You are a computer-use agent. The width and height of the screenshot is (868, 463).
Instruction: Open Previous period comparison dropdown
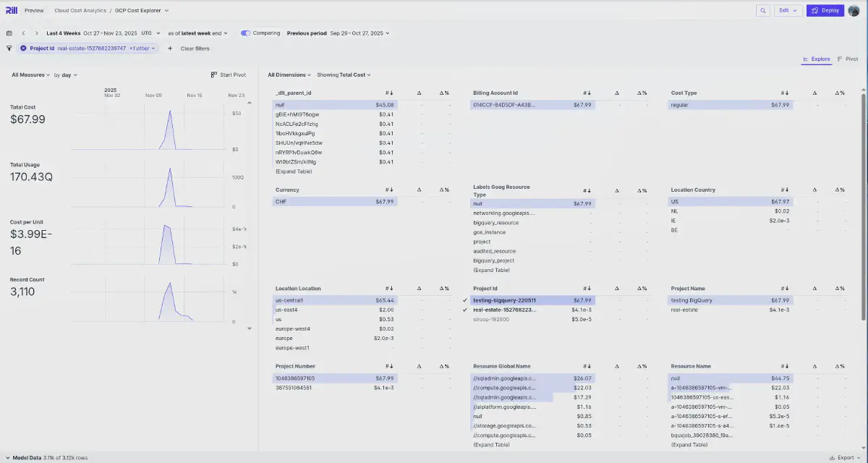click(338, 33)
